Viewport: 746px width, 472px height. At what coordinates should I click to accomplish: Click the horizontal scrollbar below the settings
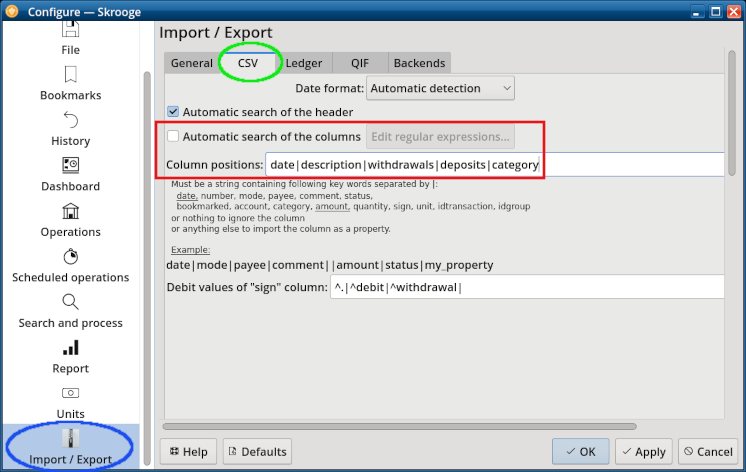(400, 426)
